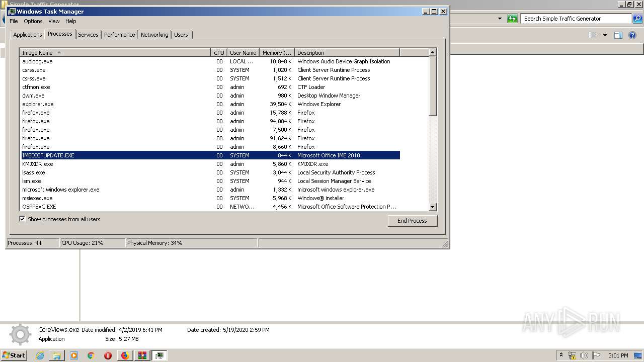Select firefox.exe using 94,084 K memory
Screen dimensions: 644x362
point(210,121)
